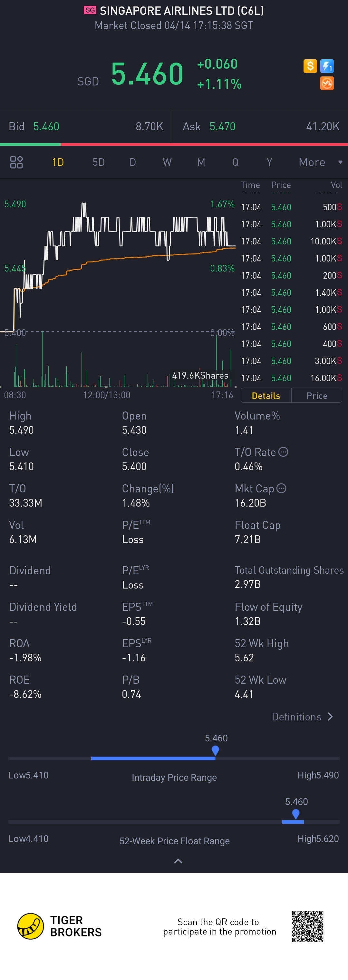
Task: Tap the Flow of Equity 1.32B value
Action: coord(247,621)
